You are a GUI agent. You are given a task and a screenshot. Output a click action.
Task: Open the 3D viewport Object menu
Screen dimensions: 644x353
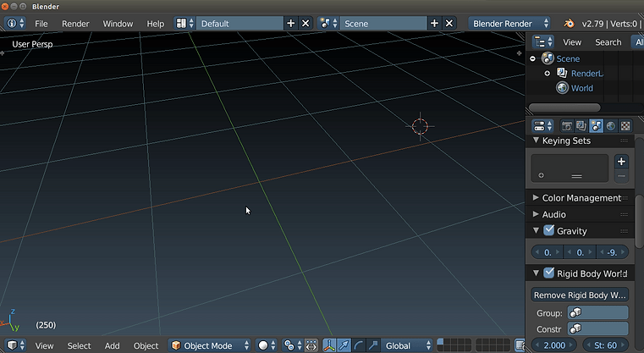(146, 345)
